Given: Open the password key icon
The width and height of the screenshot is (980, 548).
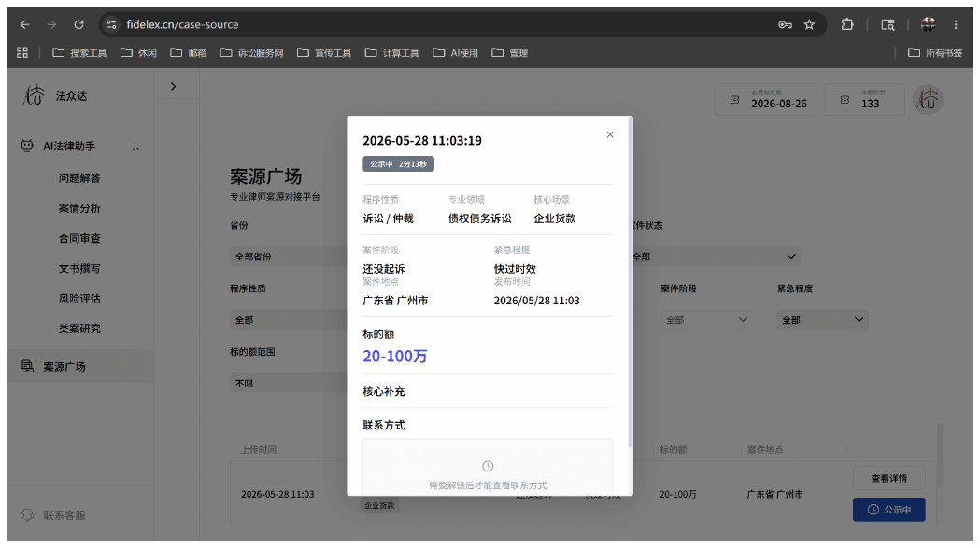Looking at the screenshot, I should click(x=785, y=24).
